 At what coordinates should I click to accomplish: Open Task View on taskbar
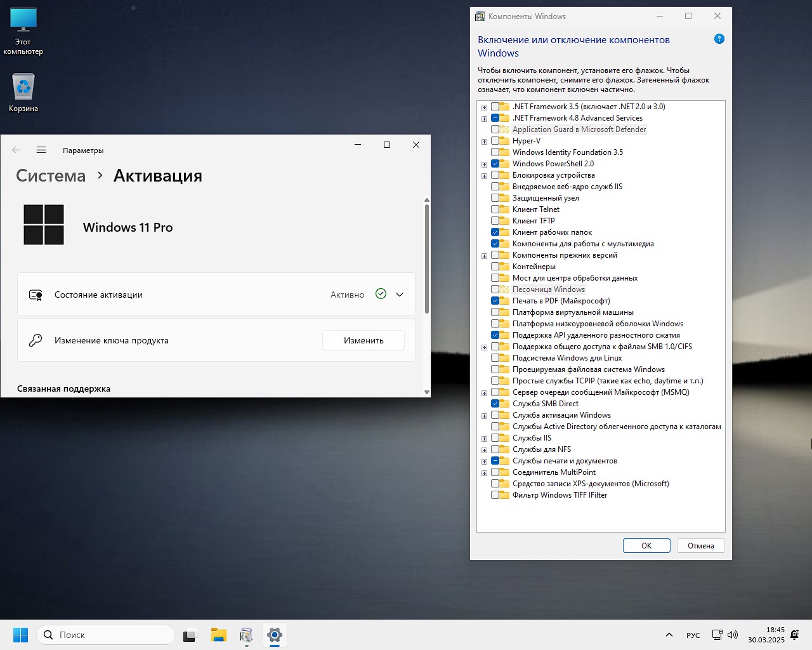(190, 635)
